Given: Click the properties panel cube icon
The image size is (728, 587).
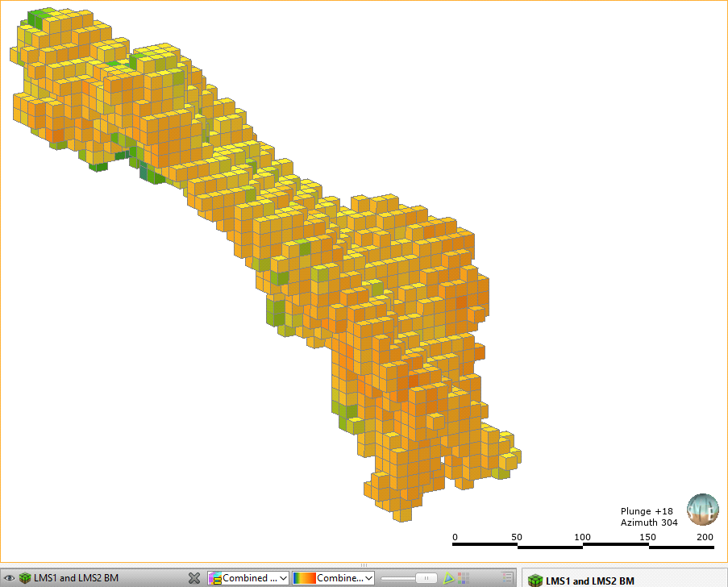Looking at the screenshot, I should point(534,581).
